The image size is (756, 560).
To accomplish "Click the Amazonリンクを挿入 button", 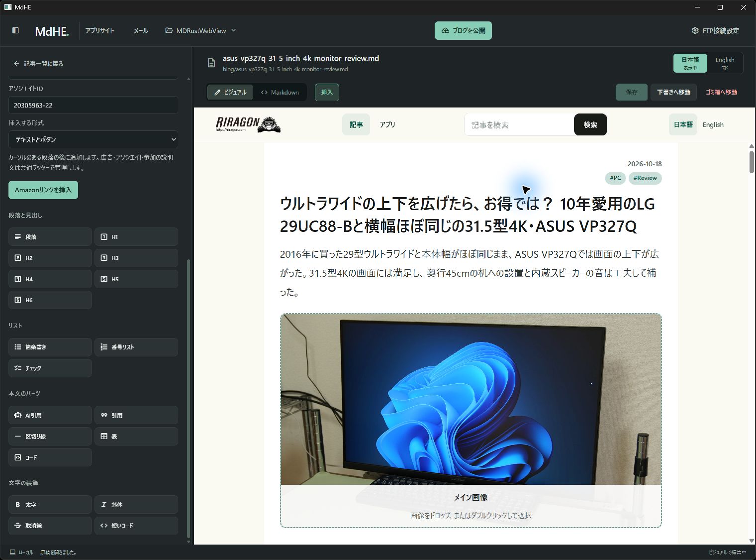I will click(43, 190).
